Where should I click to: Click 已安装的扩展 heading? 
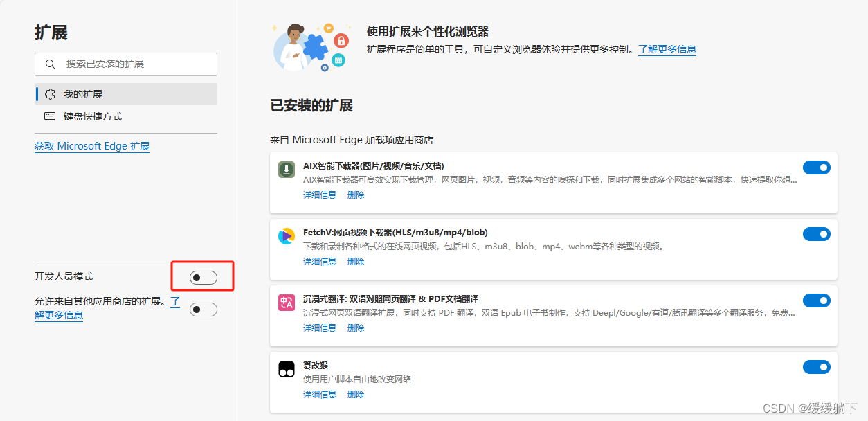pos(311,106)
